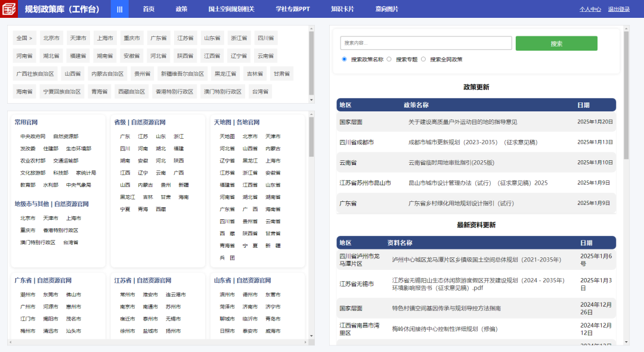Open 中央政府网 link
This screenshot has height=352, width=644.
pos(33,136)
